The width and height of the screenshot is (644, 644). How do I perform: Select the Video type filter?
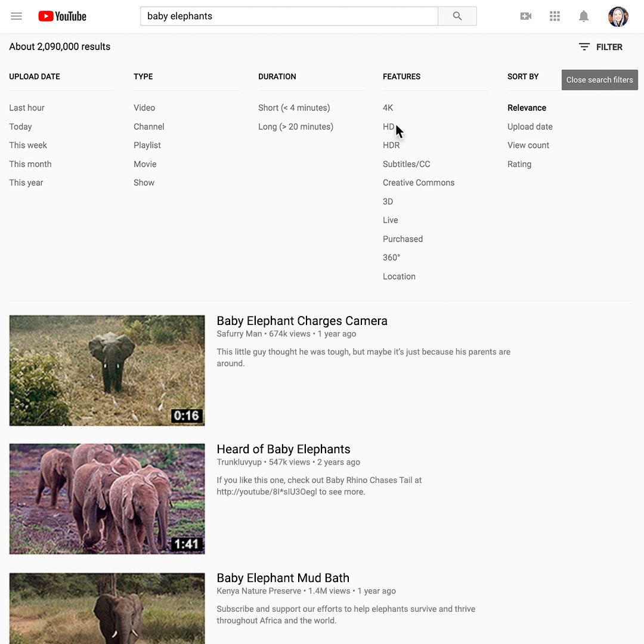pyautogui.click(x=144, y=107)
